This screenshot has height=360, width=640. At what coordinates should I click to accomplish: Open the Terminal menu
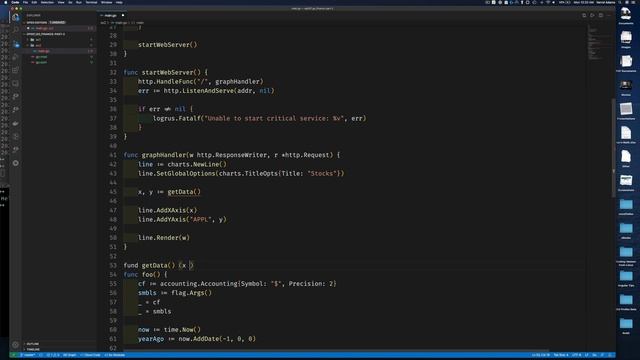91,2
